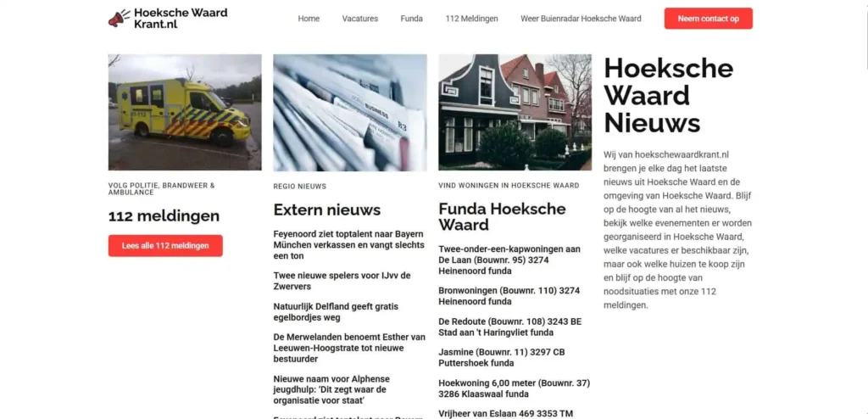868x419 pixels.
Task: Go to the Home menu item
Action: pyautogui.click(x=309, y=19)
